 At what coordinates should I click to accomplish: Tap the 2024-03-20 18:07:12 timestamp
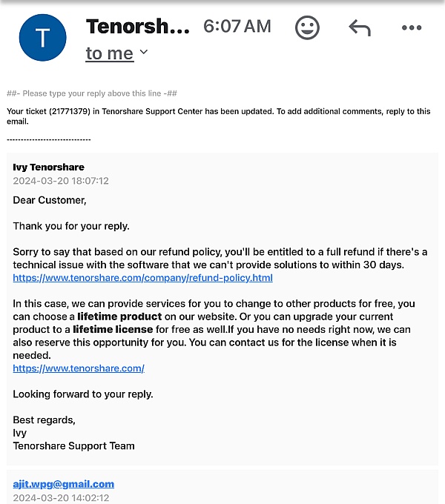61,181
